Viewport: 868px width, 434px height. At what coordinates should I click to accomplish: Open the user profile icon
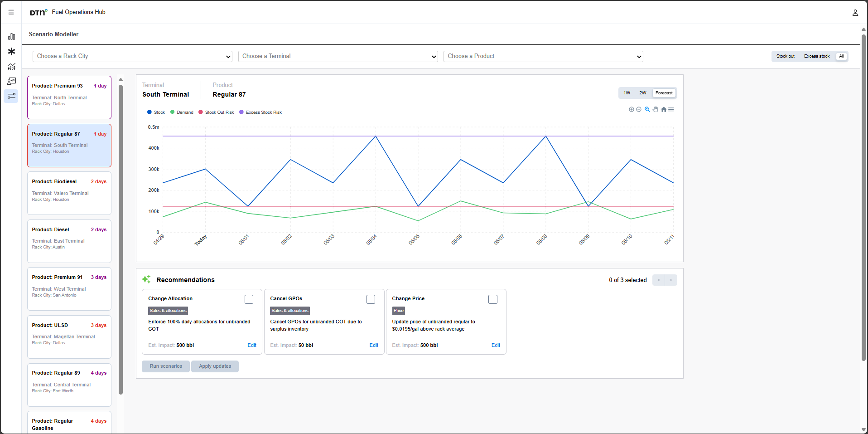click(x=855, y=13)
